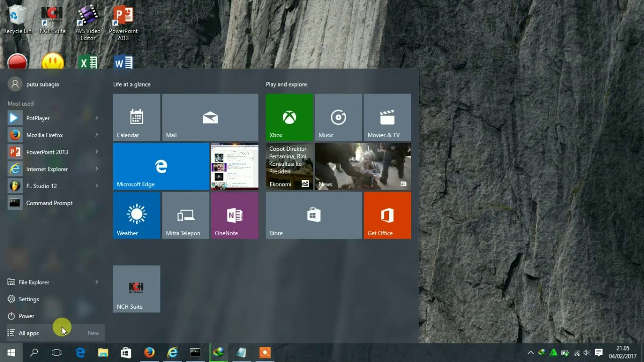
Task: Open the Music tile
Action: (339, 117)
